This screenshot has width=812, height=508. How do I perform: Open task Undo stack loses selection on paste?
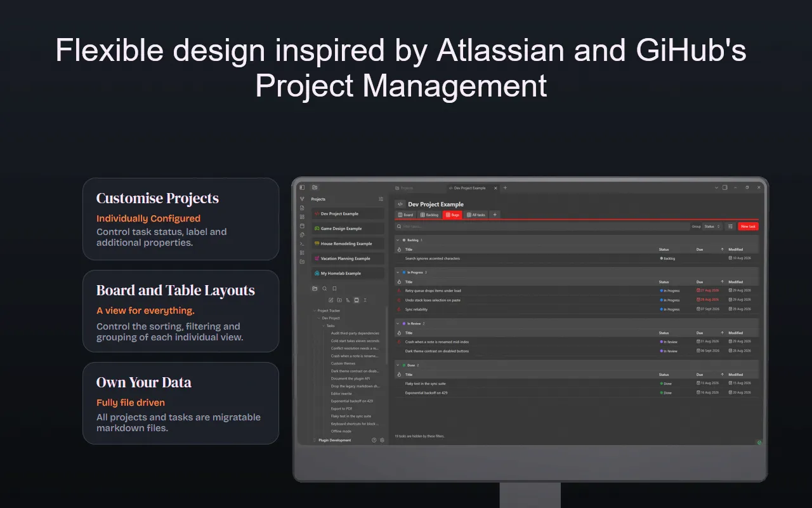(433, 300)
